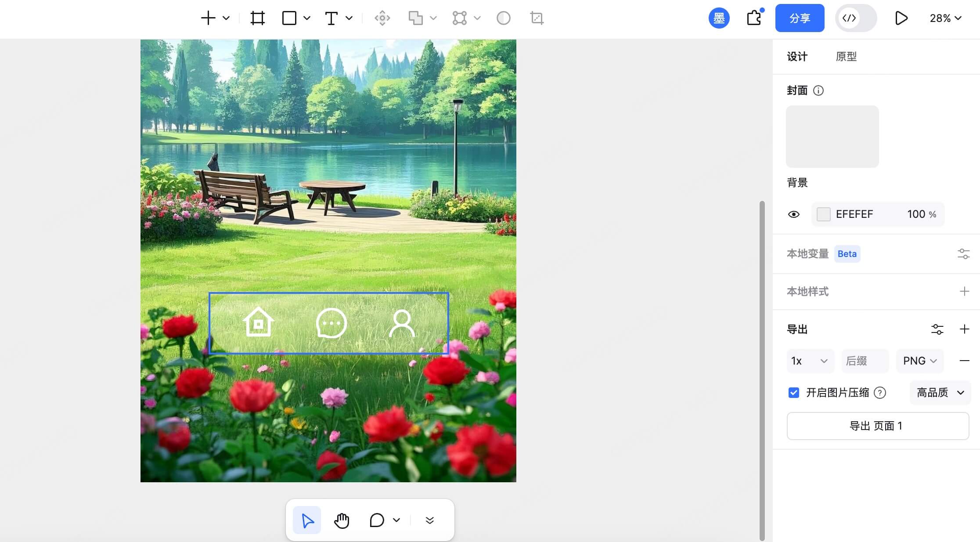Open the Component tool in the toolbar
980x542 pixels.
[459, 18]
